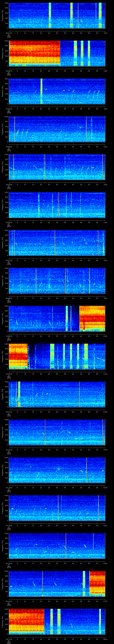Select the spectrogram panel starting at 18:04:00
The width and height of the screenshot is (114, 644).
tap(57, 129)
